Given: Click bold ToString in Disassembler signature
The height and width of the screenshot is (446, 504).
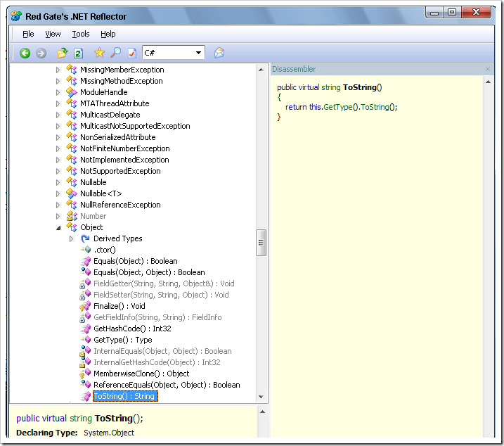Looking at the screenshot, I should 360,87.
